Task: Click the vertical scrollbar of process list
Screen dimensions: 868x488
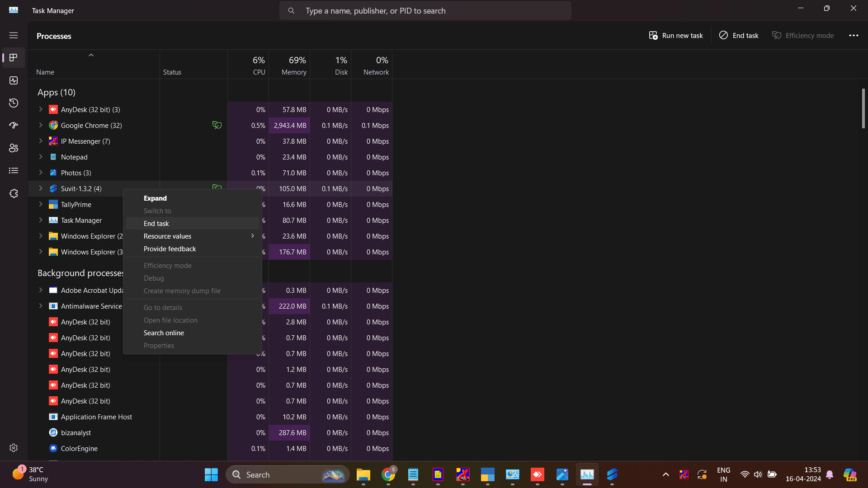Action: tap(863, 108)
